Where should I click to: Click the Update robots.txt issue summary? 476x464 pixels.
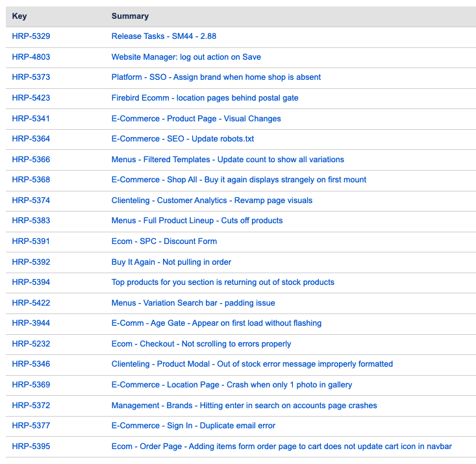click(x=182, y=139)
